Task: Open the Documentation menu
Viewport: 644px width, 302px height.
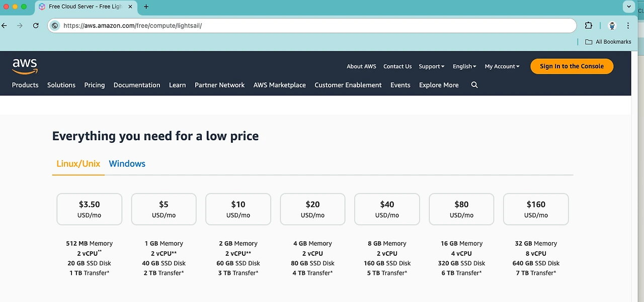Action: tap(137, 85)
